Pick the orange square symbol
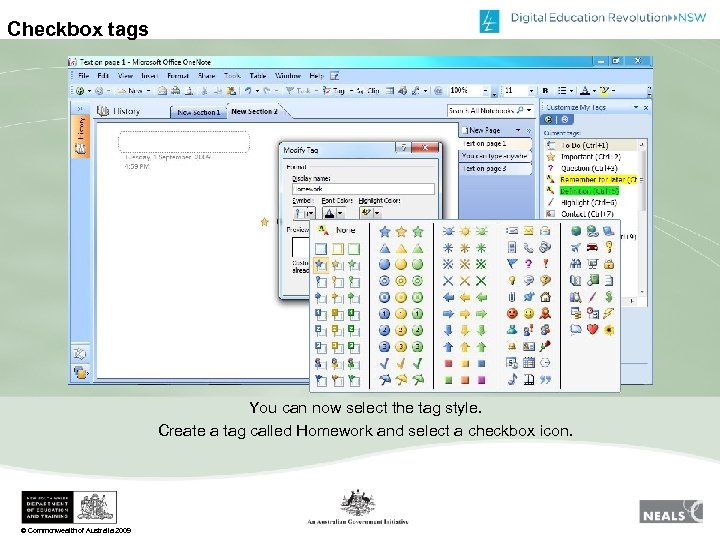The image size is (720, 540). [465, 380]
